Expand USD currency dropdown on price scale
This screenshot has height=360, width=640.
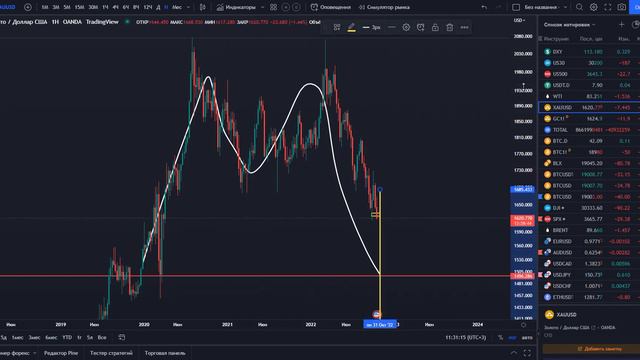pos(519,20)
